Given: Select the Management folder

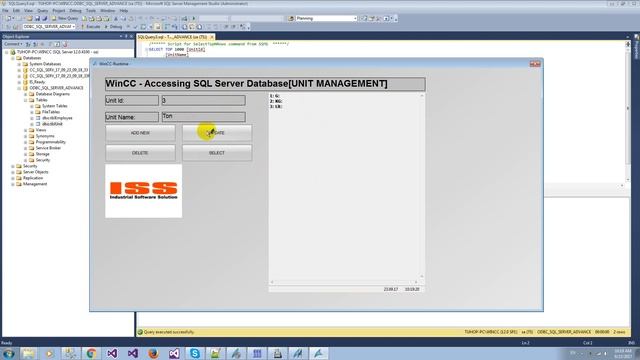Looking at the screenshot, I should click(35, 184).
